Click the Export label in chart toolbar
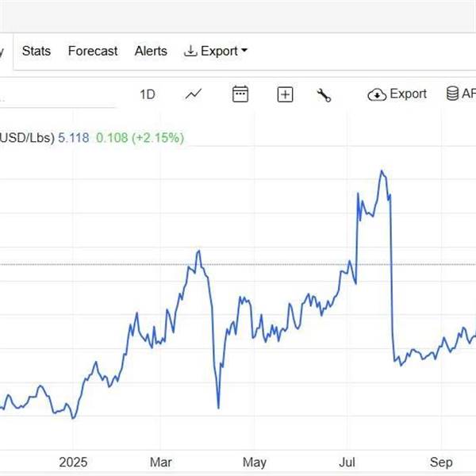This screenshot has height=476, width=476. (x=409, y=94)
